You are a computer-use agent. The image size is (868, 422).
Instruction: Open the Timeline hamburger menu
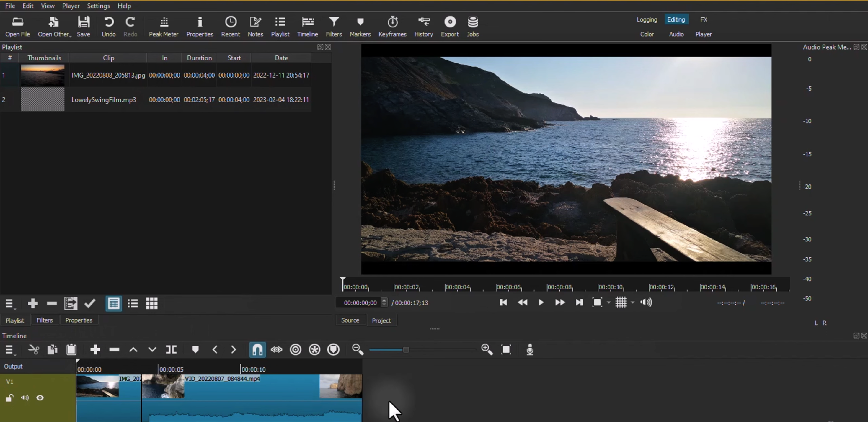[9, 350]
